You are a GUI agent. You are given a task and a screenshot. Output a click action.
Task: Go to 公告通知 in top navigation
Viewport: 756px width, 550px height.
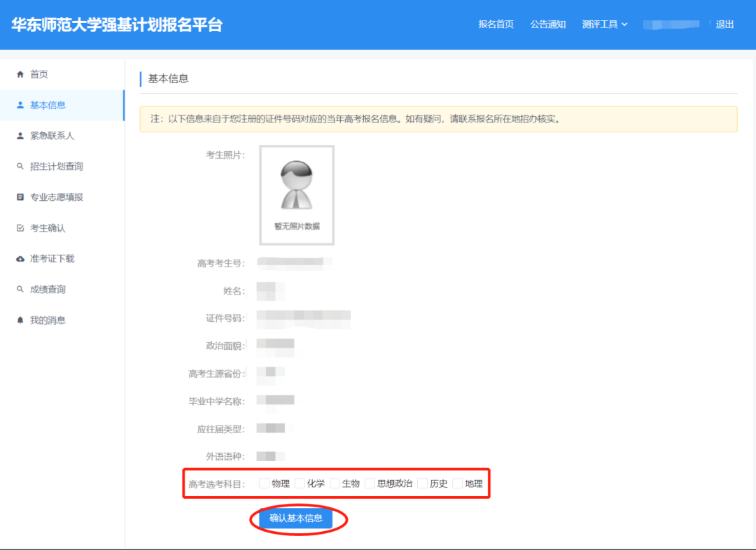pos(547,24)
